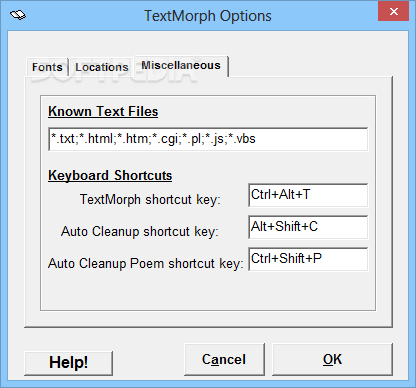Select the Miscellaneous tab

point(181,66)
